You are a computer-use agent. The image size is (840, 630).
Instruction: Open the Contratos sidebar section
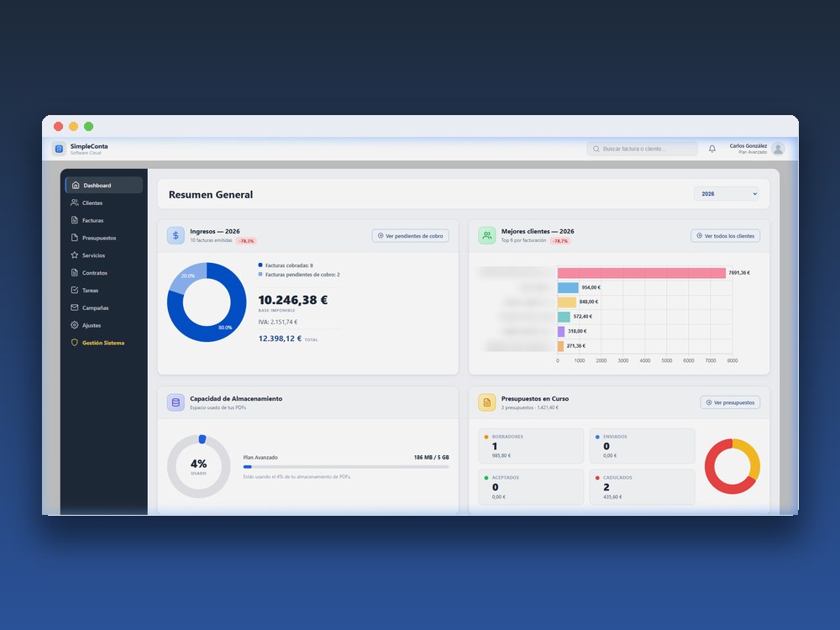tap(104, 273)
